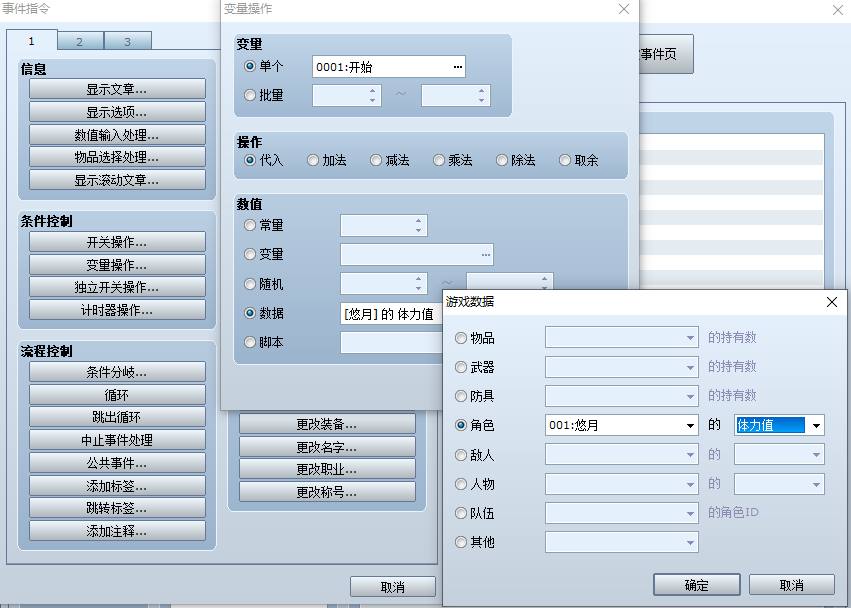Cancel the 游戏数据 dialog
This screenshot has height=608, width=851.
click(791, 585)
